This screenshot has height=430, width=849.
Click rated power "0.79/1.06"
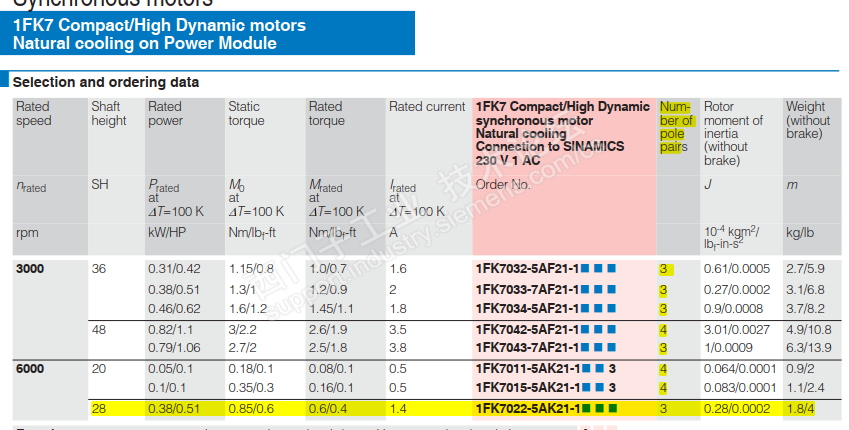(x=174, y=348)
